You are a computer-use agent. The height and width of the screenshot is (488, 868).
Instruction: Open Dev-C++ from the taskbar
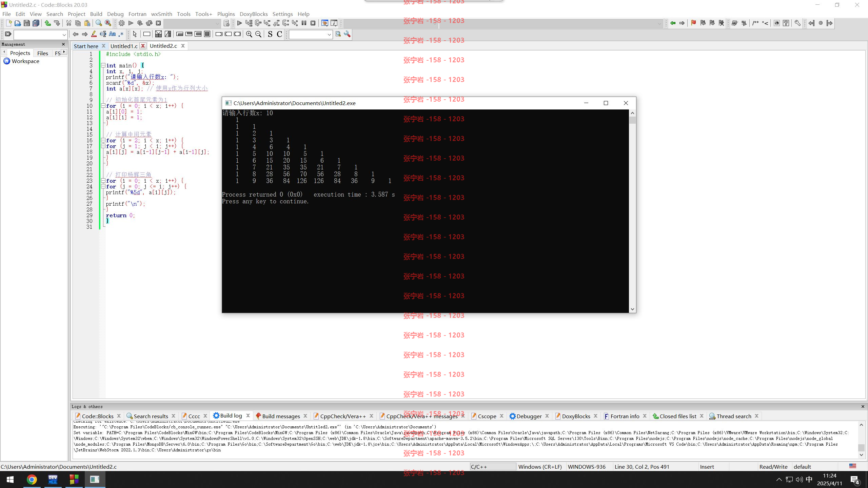(x=53, y=480)
